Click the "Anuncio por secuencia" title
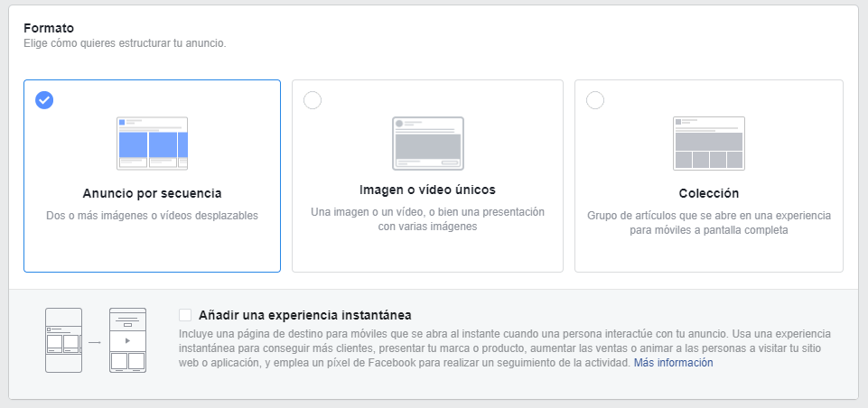Image resolution: width=868 pixels, height=408 pixels. [153, 194]
